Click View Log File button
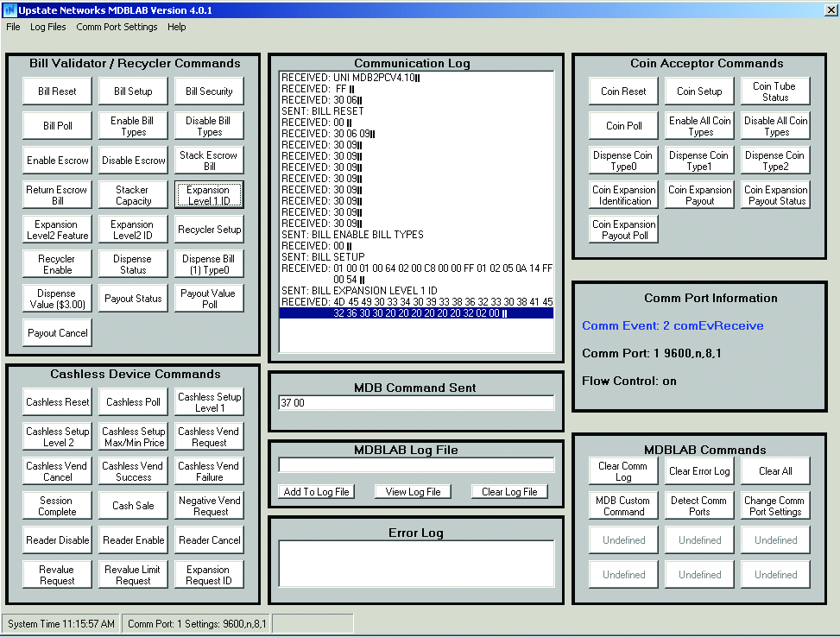This screenshot has width=840, height=637. [413, 492]
